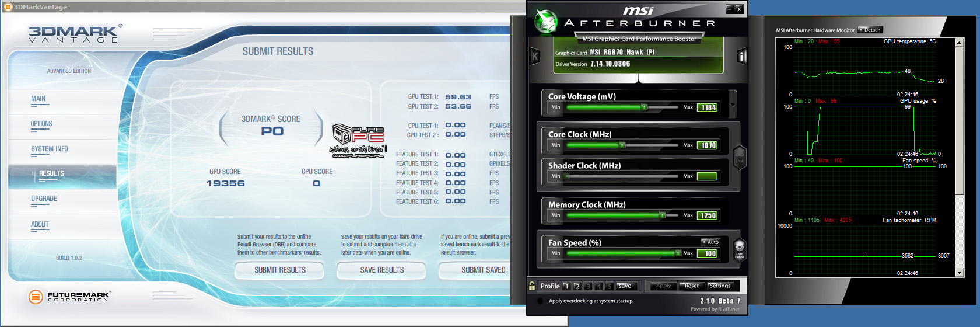Click the hardware monitor scrollbar thumb
The width and height of the screenshot is (980, 327).
point(960,121)
